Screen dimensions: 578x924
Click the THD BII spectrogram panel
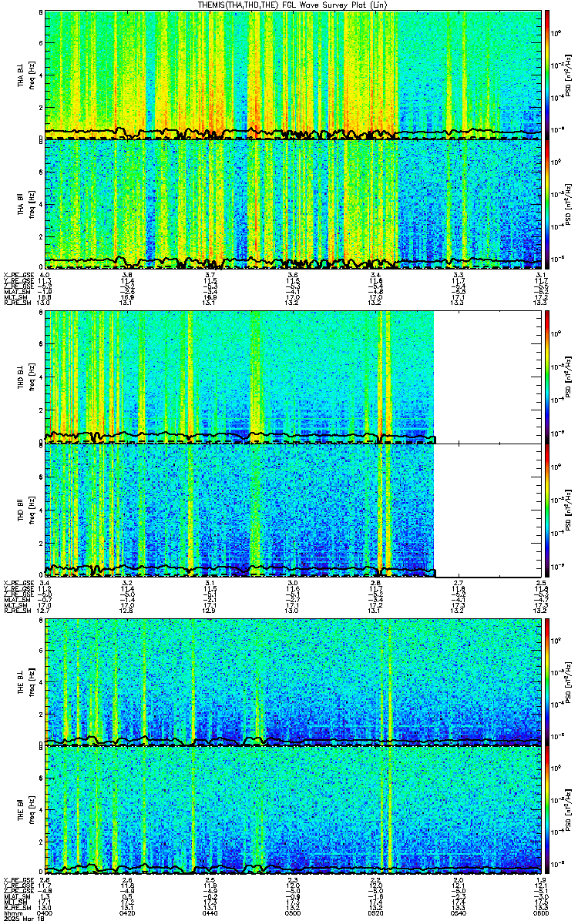point(239,510)
